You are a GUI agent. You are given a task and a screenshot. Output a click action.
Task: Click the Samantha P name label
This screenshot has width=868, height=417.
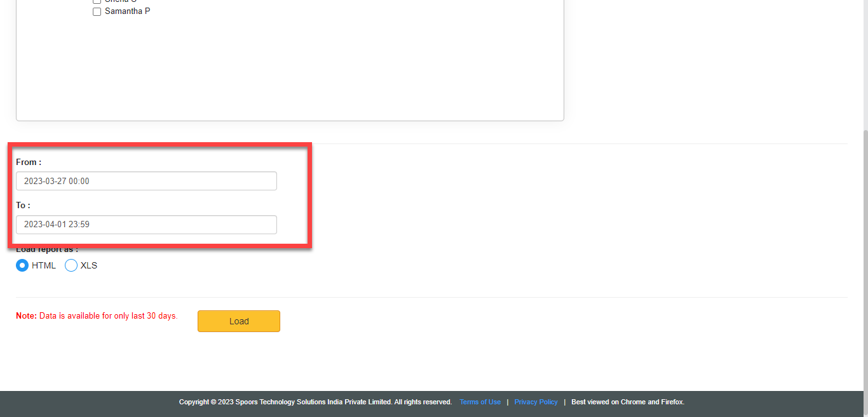click(x=127, y=11)
